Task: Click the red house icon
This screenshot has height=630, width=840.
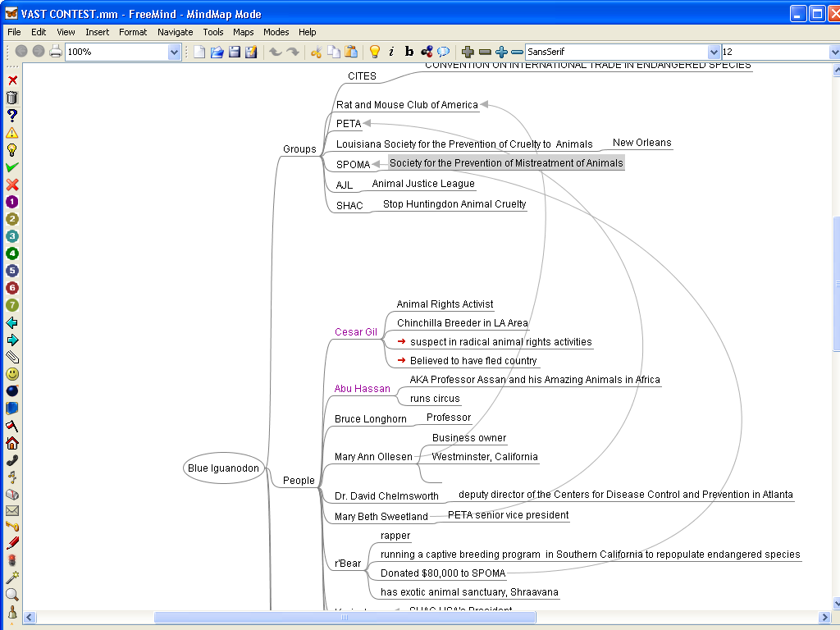Action: coord(12,443)
